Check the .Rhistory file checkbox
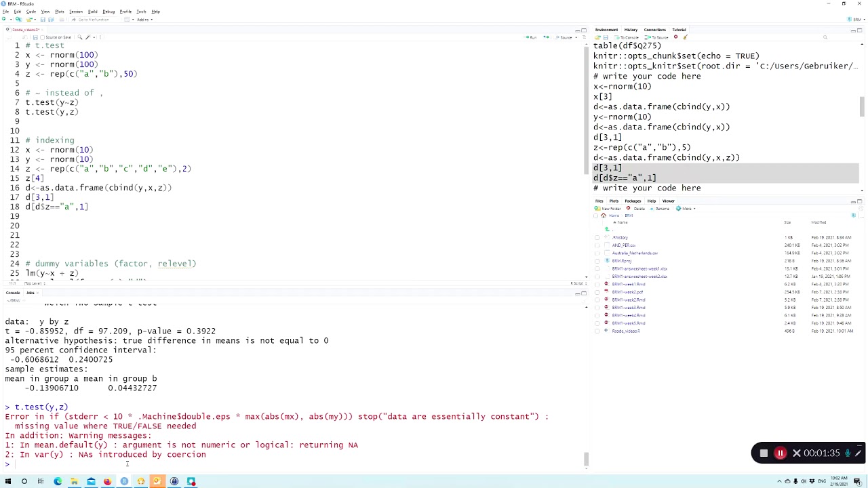This screenshot has height=488, width=868. click(x=597, y=237)
